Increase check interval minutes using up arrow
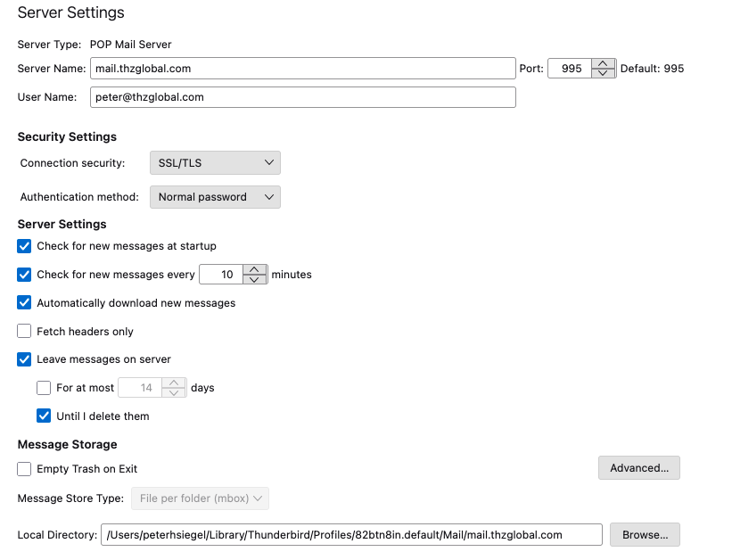Viewport: 732px width, 560px height. [255, 269]
